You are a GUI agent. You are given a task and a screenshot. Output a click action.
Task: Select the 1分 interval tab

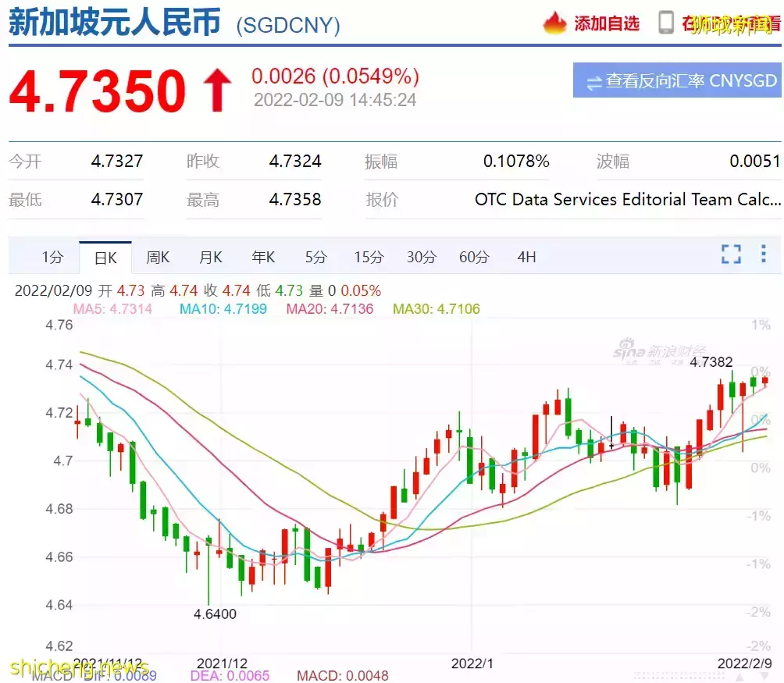click(52, 257)
